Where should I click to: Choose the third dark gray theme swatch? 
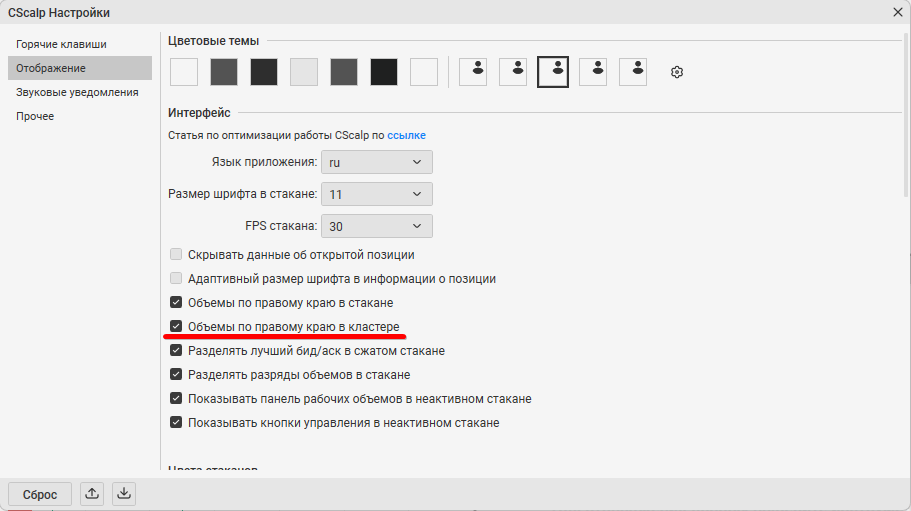[264, 72]
